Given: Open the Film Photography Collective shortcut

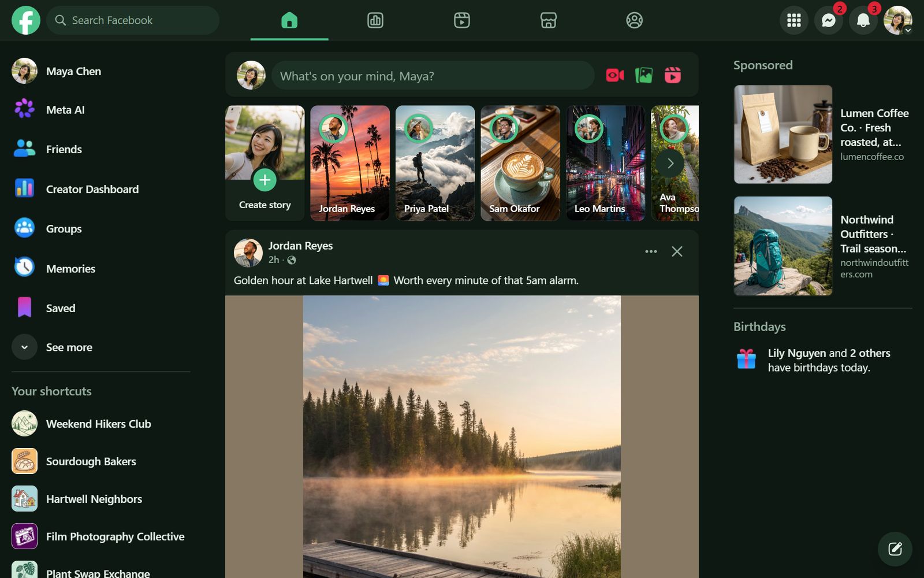Looking at the screenshot, I should [101, 536].
